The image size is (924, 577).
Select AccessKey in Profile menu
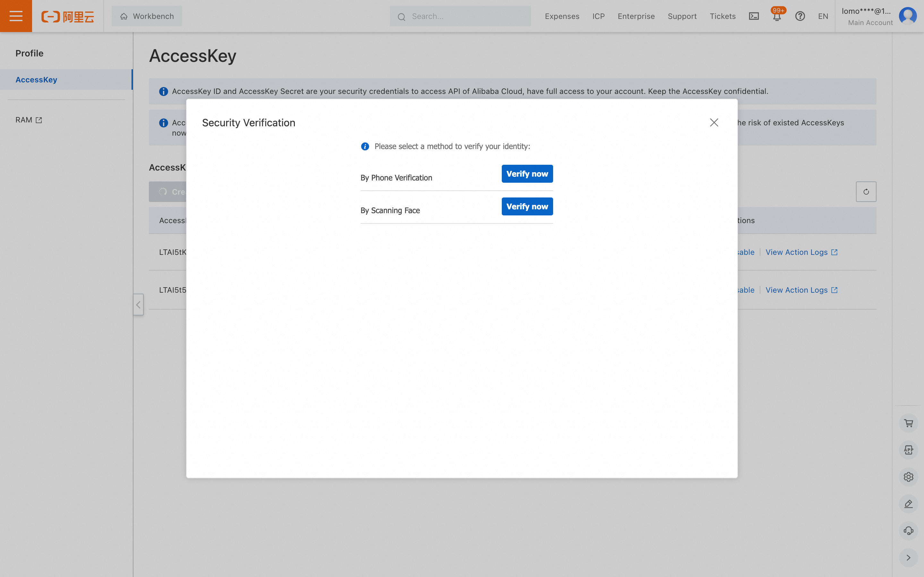36,80
